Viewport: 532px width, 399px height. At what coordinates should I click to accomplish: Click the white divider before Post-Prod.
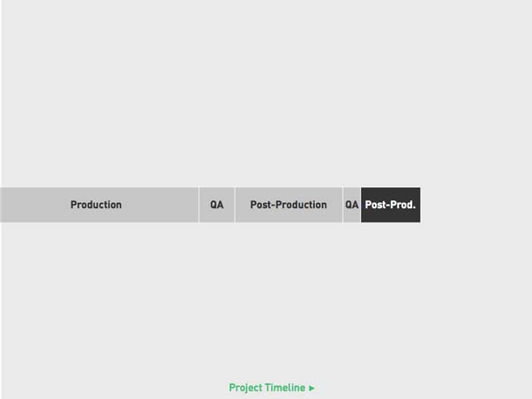pyautogui.click(x=360, y=205)
